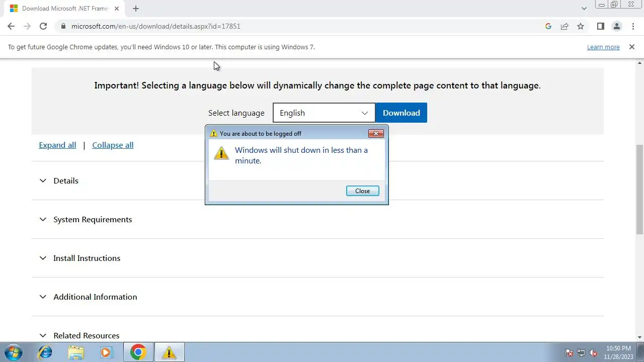Screen dimensions: 644x362
Task: Go back using the browser back arrow
Action: [x=11, y=26]
